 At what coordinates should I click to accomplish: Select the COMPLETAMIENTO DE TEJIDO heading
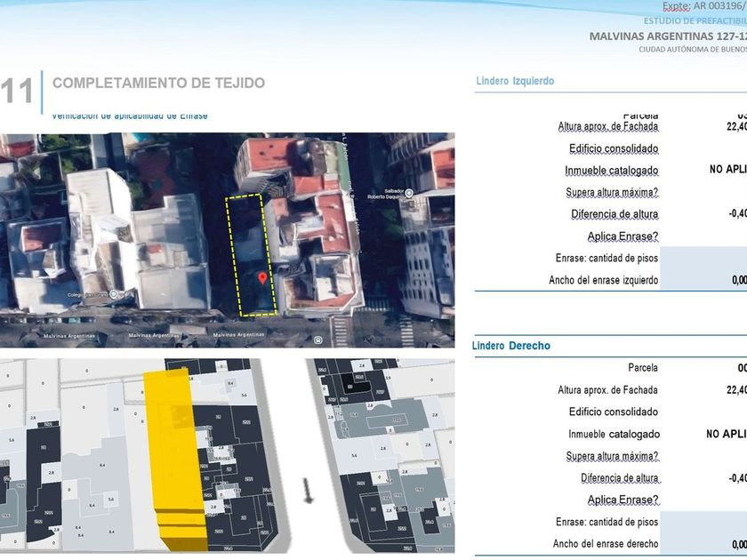(x=158, y=83)
